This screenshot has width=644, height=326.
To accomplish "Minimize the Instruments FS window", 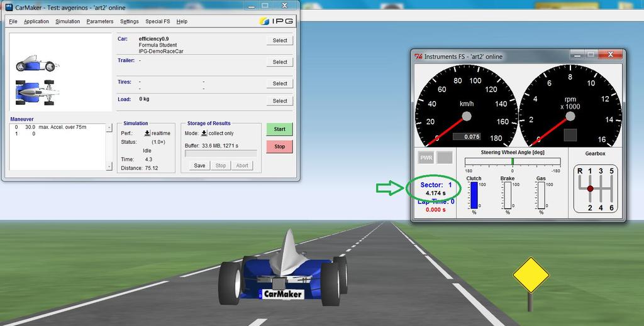I will pos(576,55).
